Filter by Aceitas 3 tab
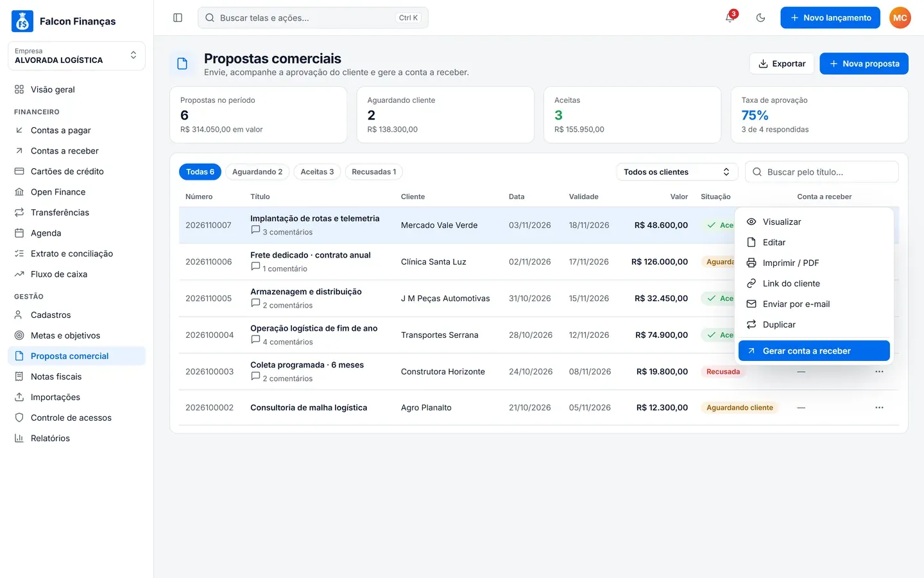This screenshot has height=578, width=924. pos(317,172)
